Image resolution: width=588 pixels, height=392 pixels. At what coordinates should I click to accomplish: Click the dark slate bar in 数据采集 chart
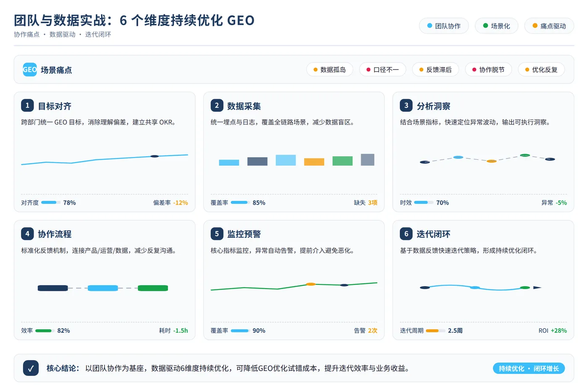coord(257,161)
